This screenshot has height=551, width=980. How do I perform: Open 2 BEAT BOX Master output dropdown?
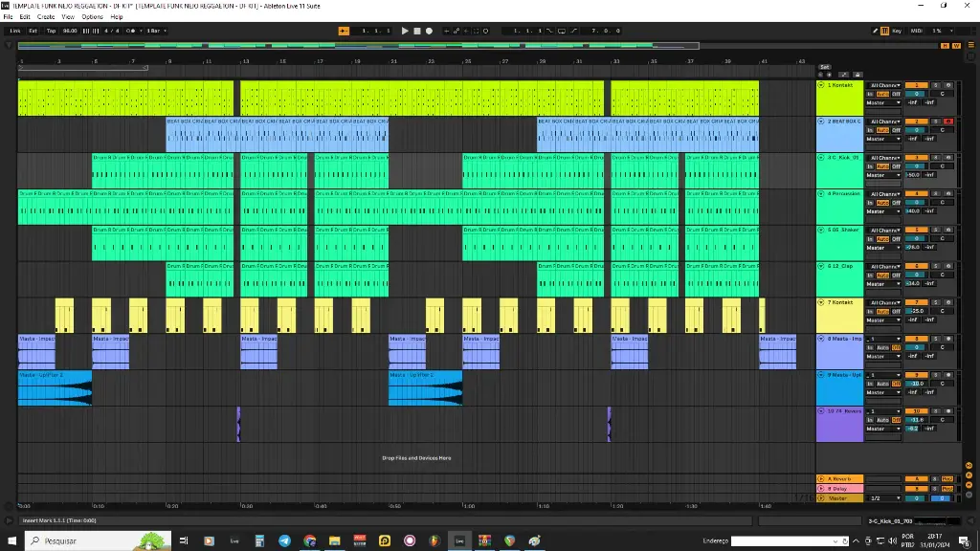point(883,139)
